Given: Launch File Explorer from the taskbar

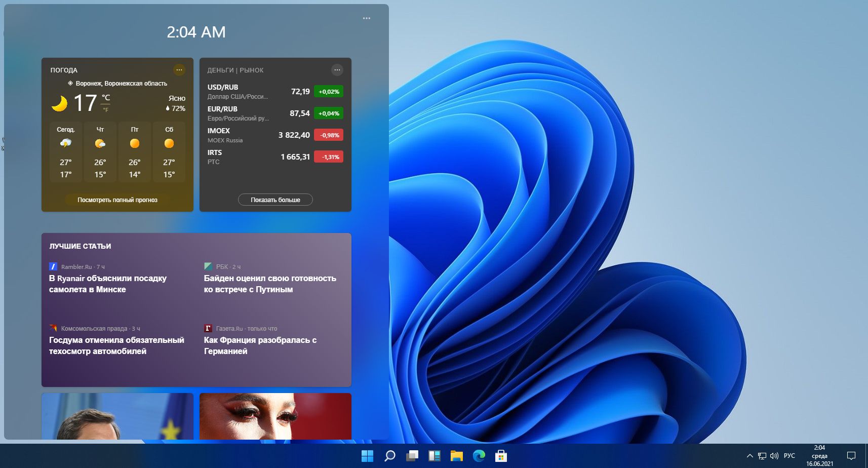Looking at the screenshot, I should coord(457,456).
